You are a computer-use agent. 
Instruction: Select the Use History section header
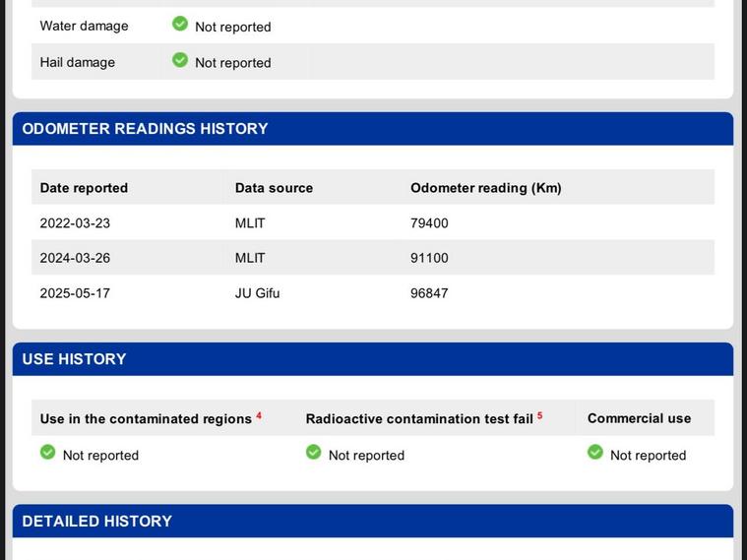click(75, 359)
